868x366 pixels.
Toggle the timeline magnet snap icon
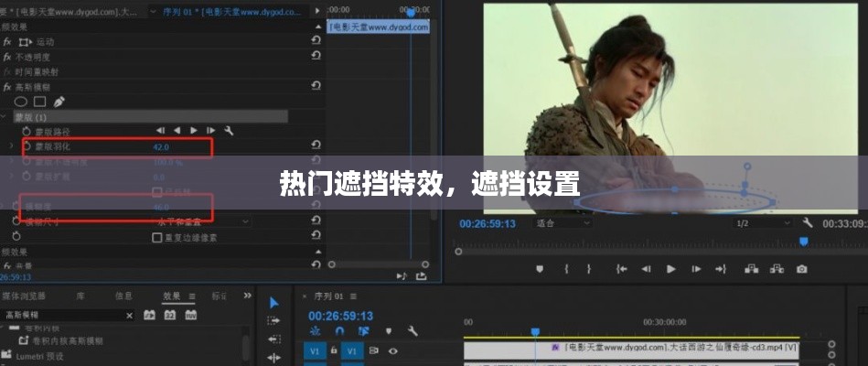339,331
